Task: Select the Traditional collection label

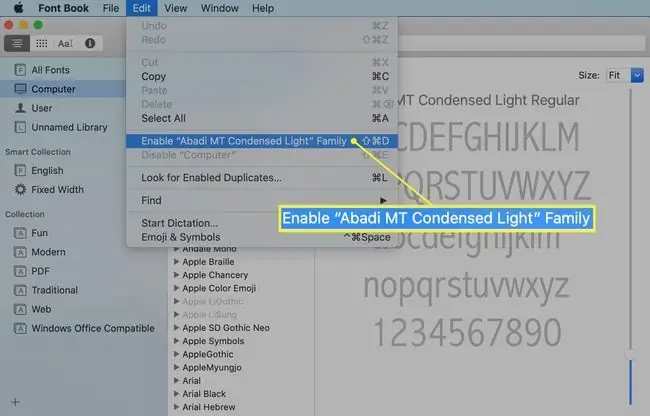Action: coord(55,290)
